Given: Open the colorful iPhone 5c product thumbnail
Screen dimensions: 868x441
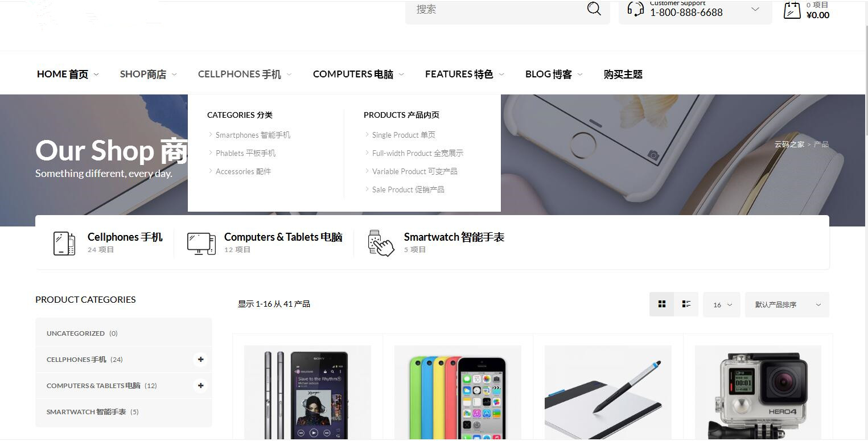Looking at the screenshot, I should tap(458, 393).
